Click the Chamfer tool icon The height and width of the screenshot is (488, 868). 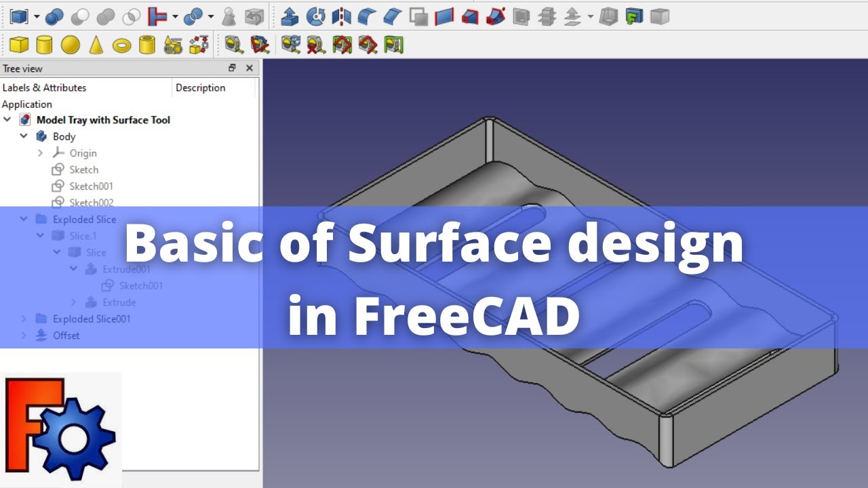click(393, 16)
